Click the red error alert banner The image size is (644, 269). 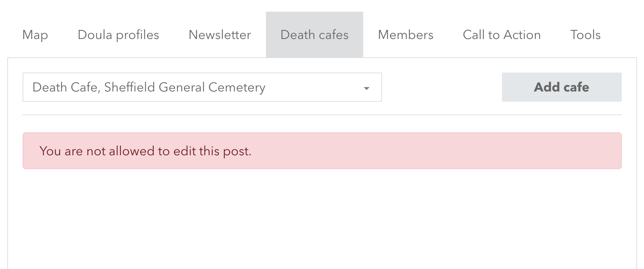tap(401, 151)
